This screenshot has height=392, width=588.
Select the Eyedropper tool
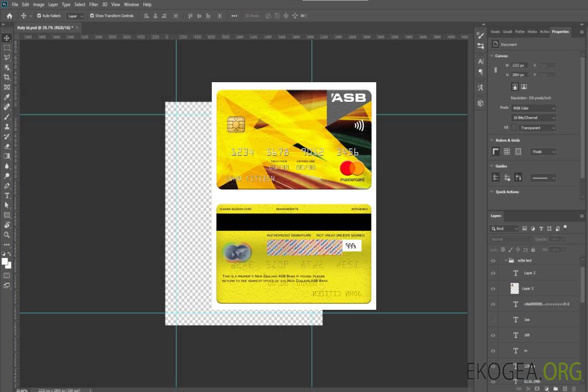pos(7,97)
